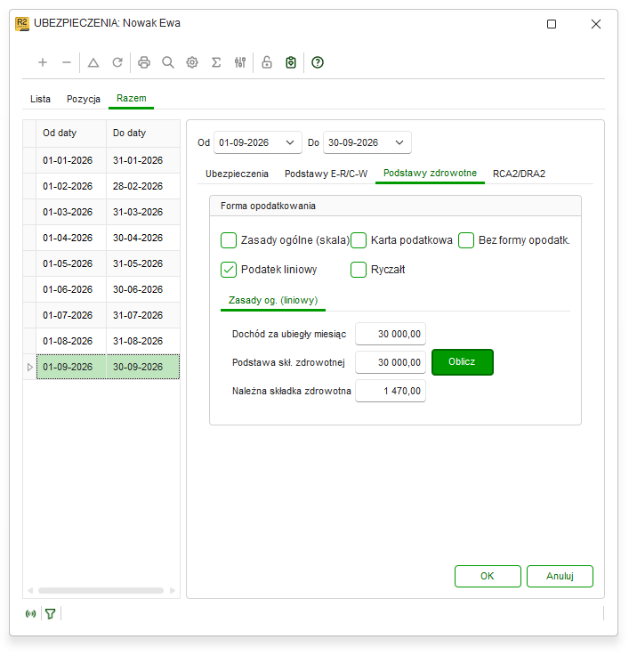Click the 28-02-2026 end date cell
637x672 pixels.
click(x=143, y=186)
